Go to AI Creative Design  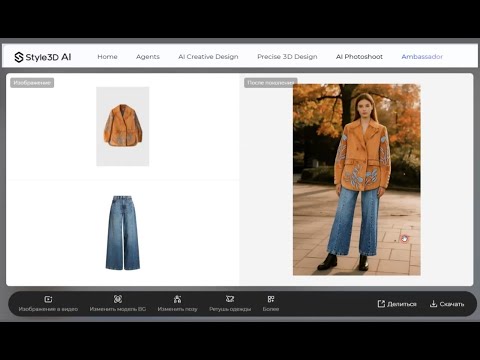208,57
